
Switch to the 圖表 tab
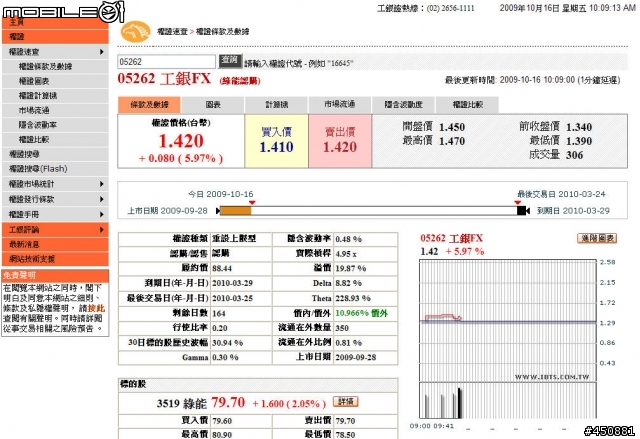coord(213,105)
